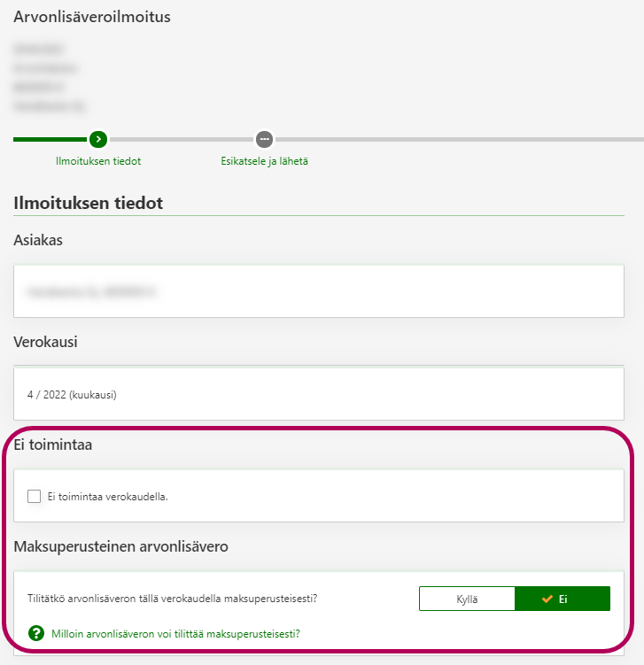Click the green completed segment of progress bar

[x=50, y=139]
